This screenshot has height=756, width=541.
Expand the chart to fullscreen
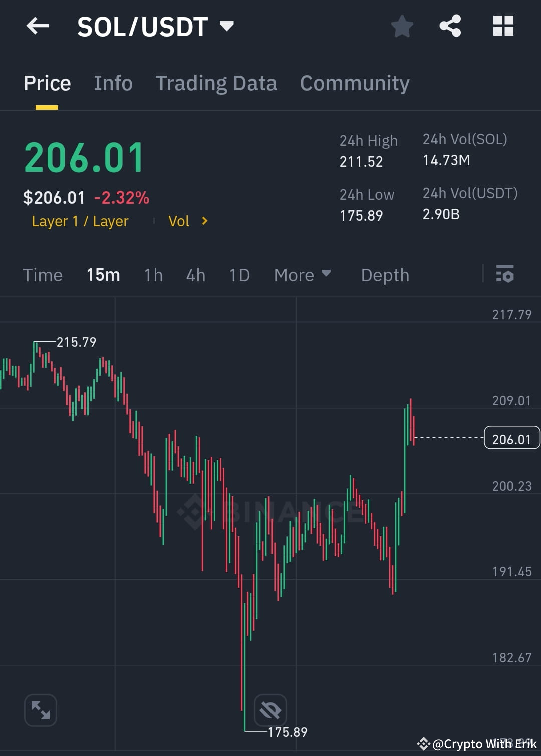click(40, 710)
